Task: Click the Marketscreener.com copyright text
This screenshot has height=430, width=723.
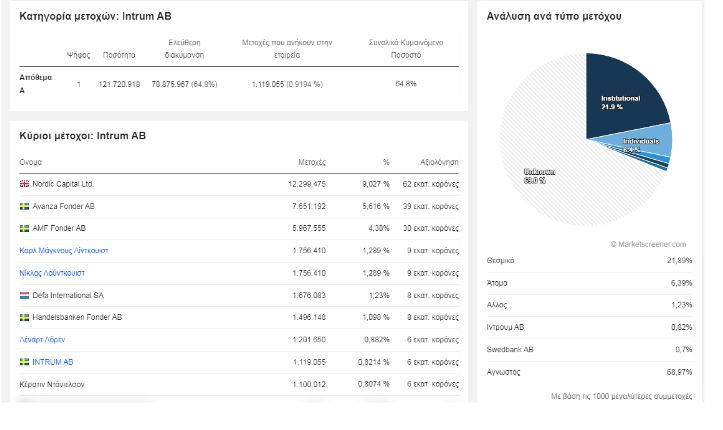Action: pos(648,244)
